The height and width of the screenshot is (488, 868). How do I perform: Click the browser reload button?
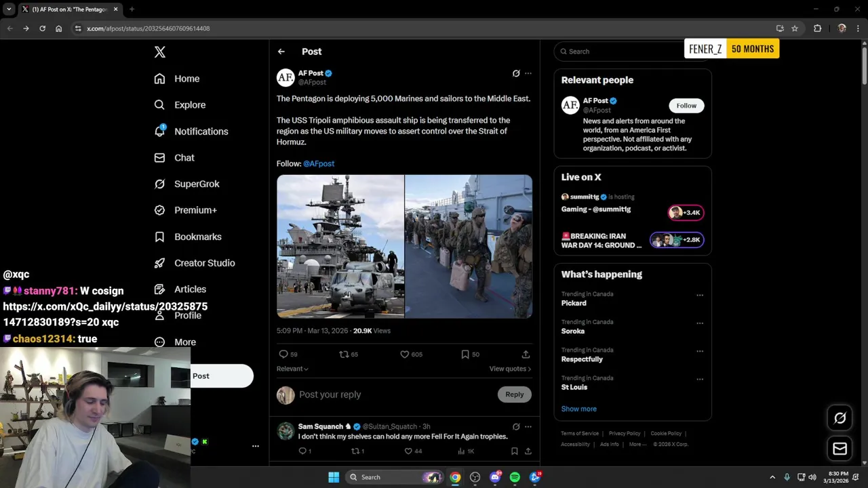click(42, 28)
